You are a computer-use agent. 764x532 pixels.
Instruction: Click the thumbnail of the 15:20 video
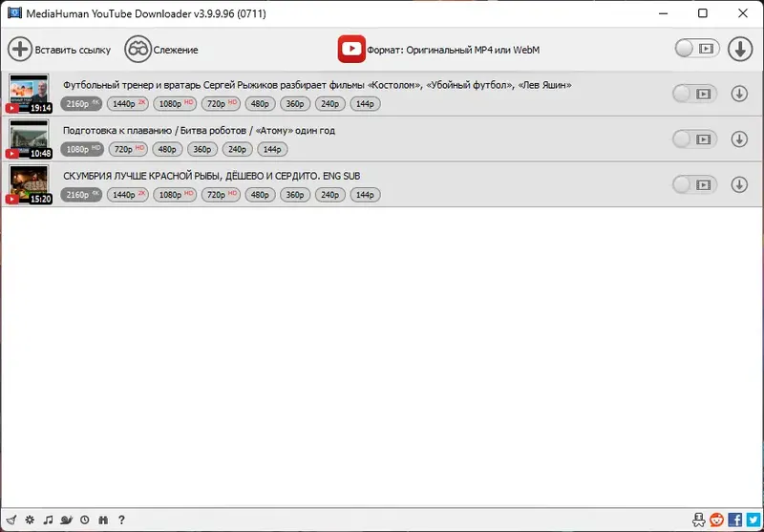(29, 184)
